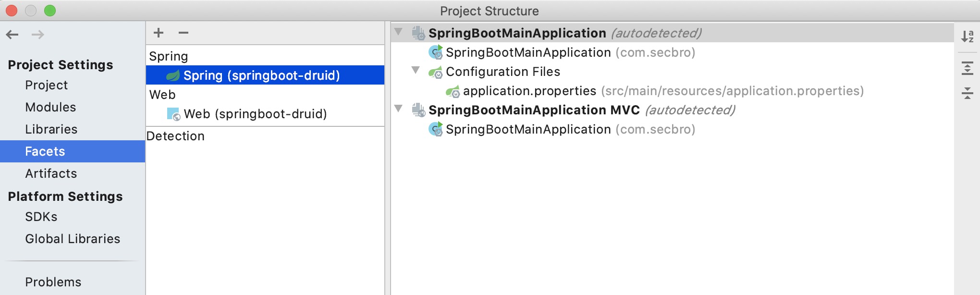Click the Configuration Files folder icon

pos(436,72)
